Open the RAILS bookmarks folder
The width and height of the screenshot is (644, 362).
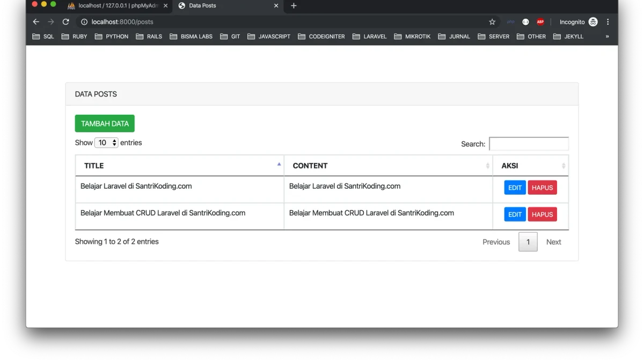tap(149, 36)
